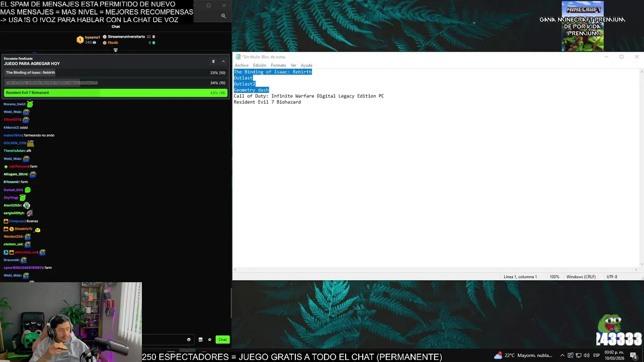644x362 pixels.
Task: Click 'The Binding of Isaac: Rebirth' Notepad line
Action: [273, 72]
